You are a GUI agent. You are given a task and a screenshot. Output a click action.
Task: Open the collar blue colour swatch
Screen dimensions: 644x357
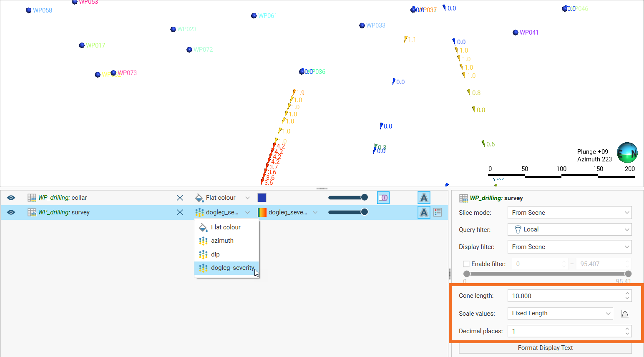262,198
